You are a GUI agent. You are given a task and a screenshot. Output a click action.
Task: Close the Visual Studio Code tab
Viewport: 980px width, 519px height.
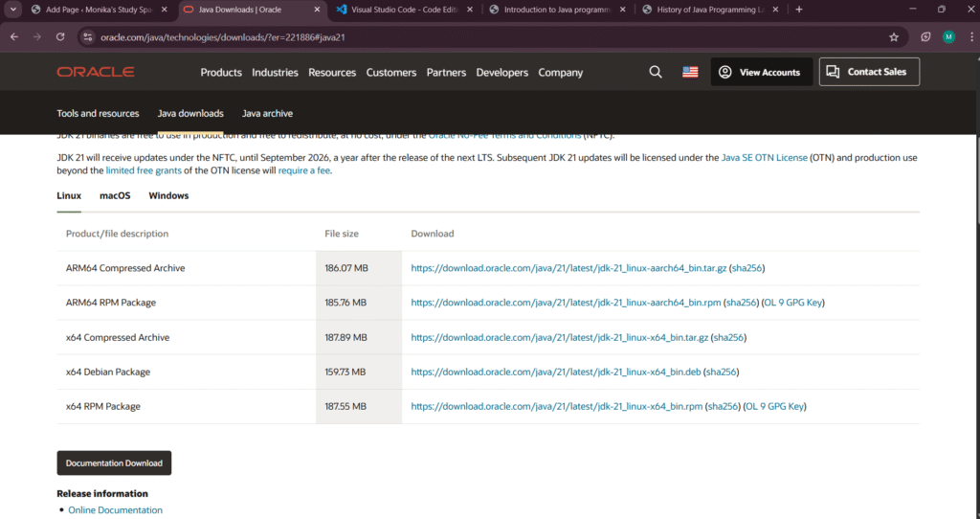click(x=469, y=10)
